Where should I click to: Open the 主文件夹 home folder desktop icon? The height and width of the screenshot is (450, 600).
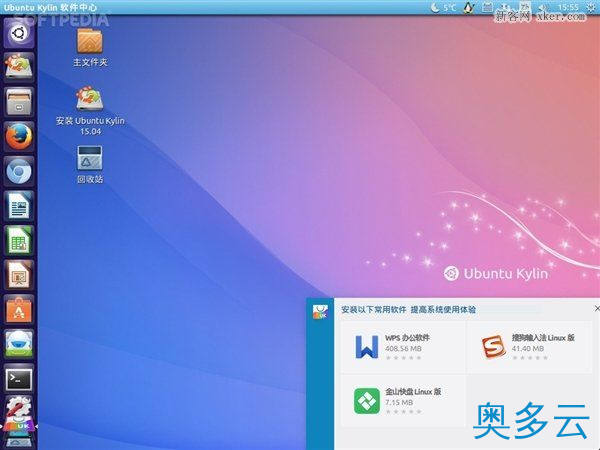click(90, 48)
